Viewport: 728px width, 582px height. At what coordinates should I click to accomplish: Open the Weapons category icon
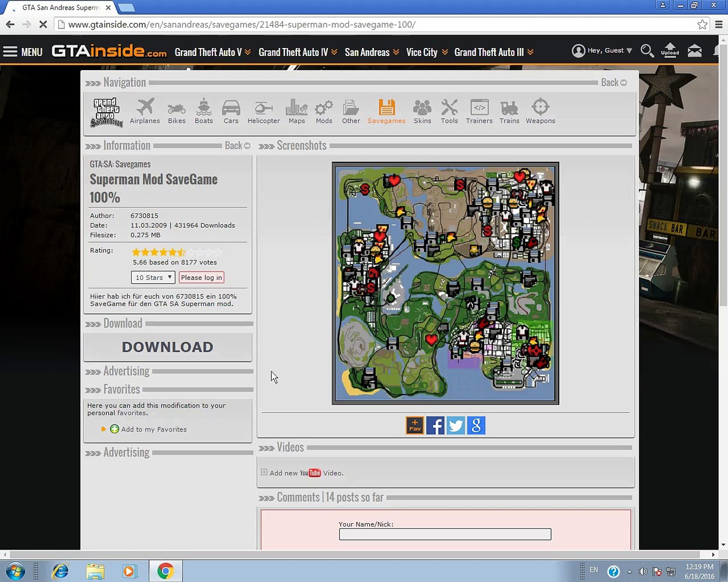tap(540, 112)
